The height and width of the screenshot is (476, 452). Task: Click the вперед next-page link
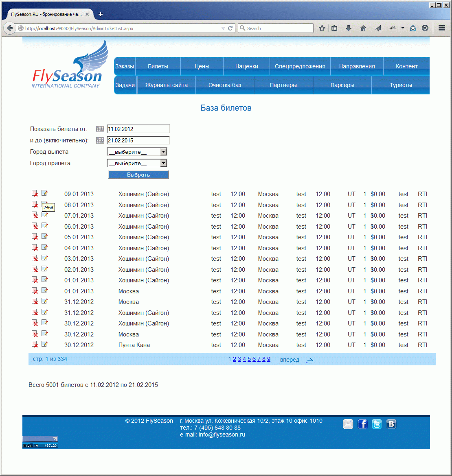(x=290, y=360)
